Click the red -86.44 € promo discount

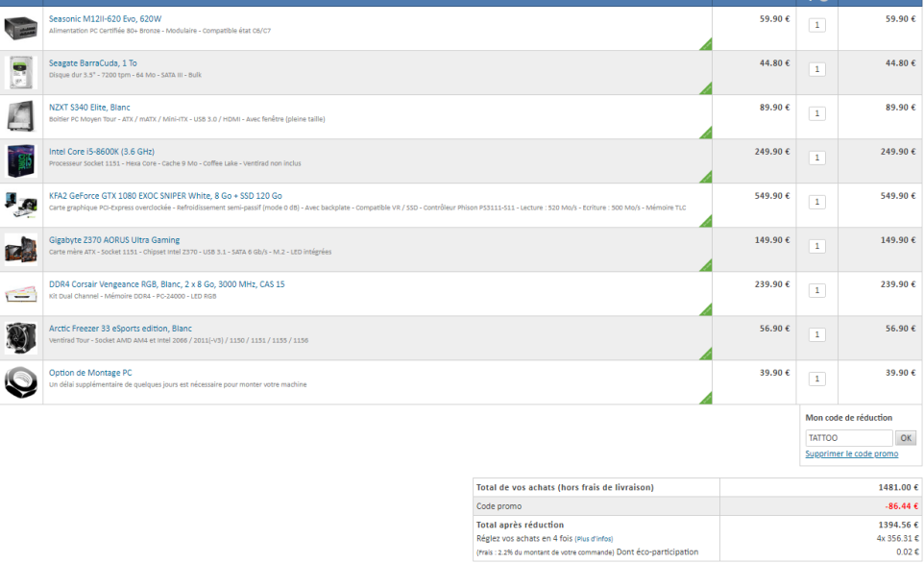pos(902,506)
